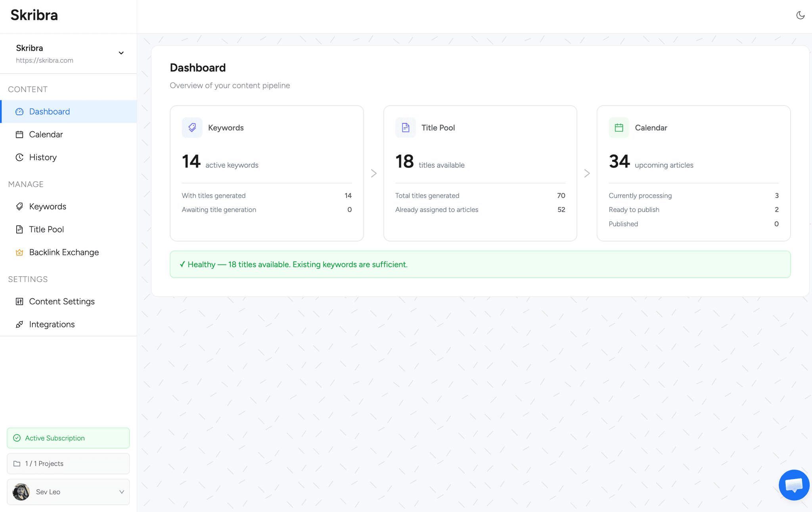Screen dimensions: 812x512
Task: Open the 1/1 Projects panel
Action: pos(68,463)
